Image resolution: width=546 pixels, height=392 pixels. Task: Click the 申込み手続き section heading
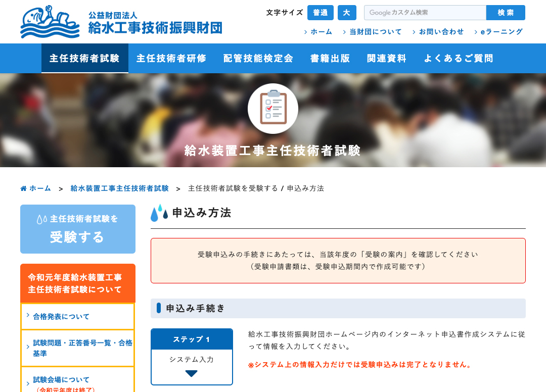pyautogui.click(x=338, y=308)
